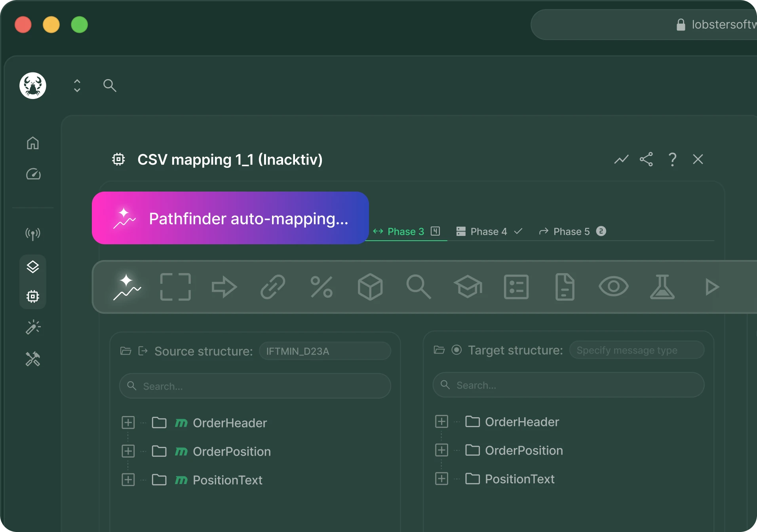The width and height of the screenshot is (757, 532).
Task: Click the Target structure message type field
Action: click(637, 350)
